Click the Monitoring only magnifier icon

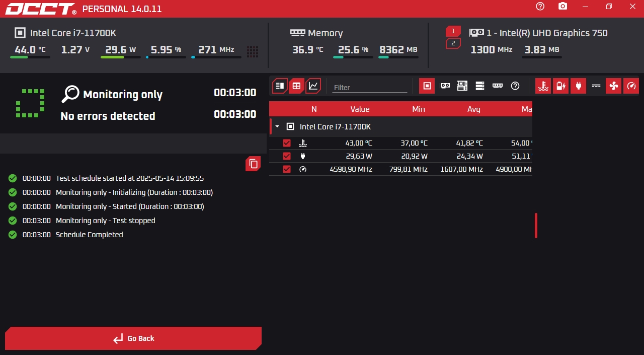(x=70, y=94)
